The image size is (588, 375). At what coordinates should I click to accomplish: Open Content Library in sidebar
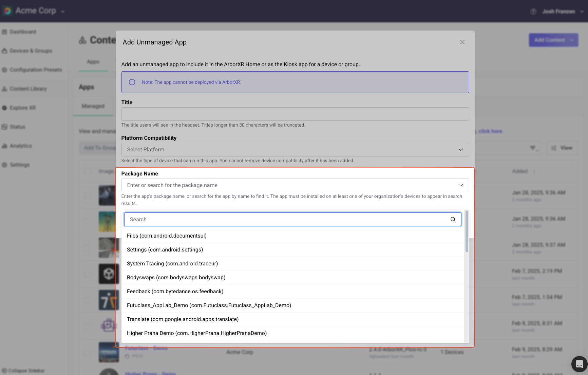[x=28, y=89]
